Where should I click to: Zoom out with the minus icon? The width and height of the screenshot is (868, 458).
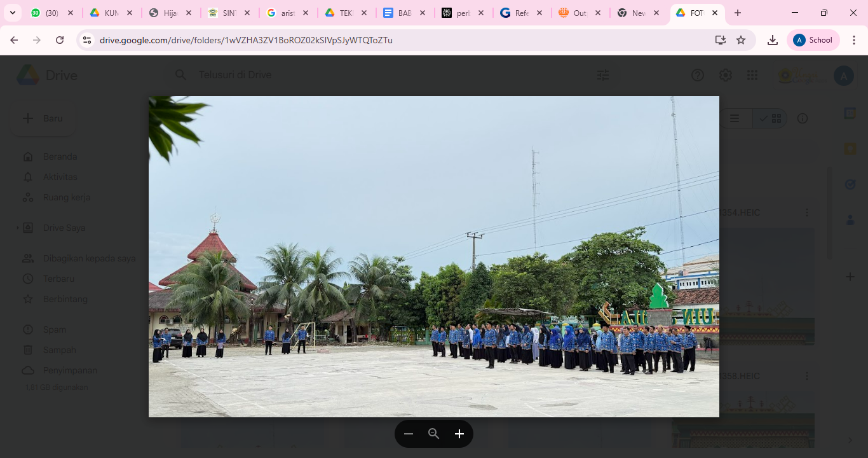pos(409,434)
